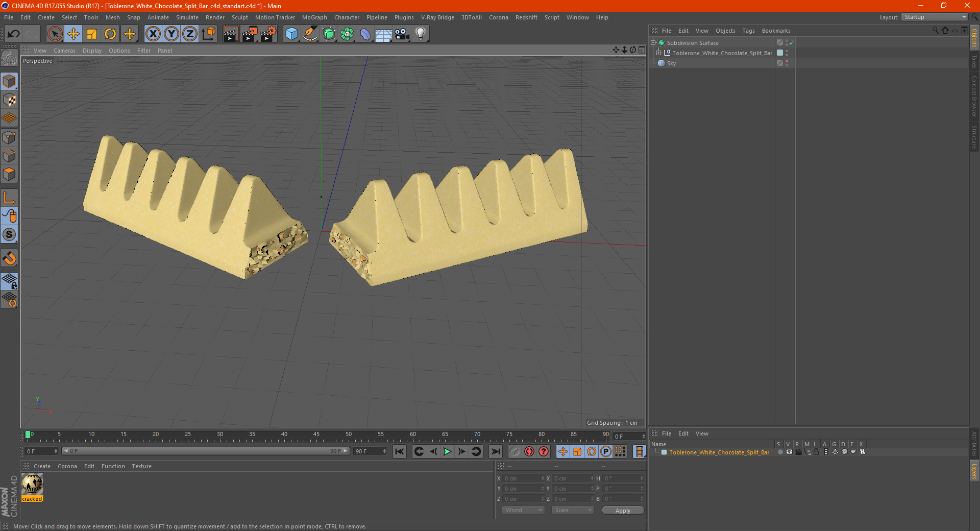Toggle Snap enable icon in sidebar

coord(9,234)
